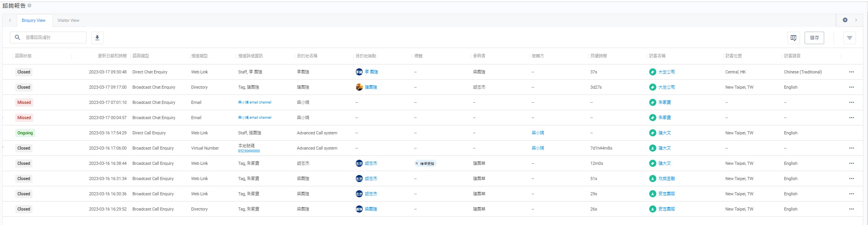
Task: Click the green Ongoing status badge
Action: (x=25, y=133)
